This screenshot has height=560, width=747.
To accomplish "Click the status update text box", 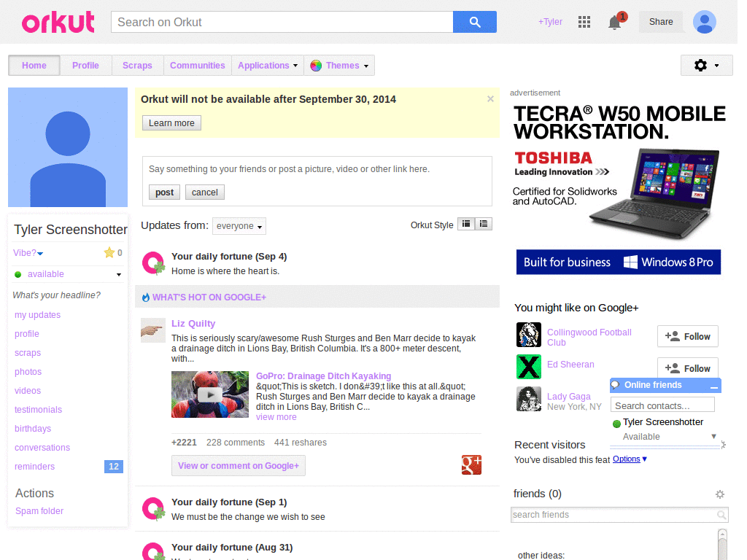I will [317, 169].
